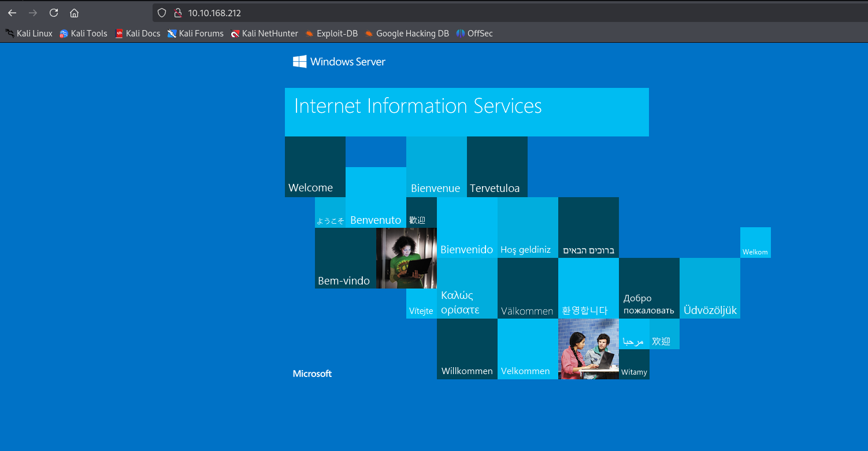
Task: Open the Google Hacking DB bookmark
Action: point(407,34)
